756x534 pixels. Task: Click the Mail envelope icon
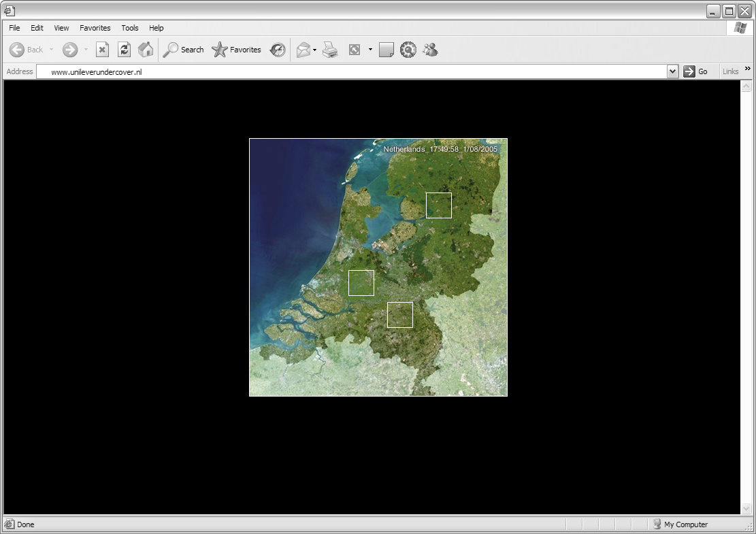pyautogui.click(x=303, y=50)
